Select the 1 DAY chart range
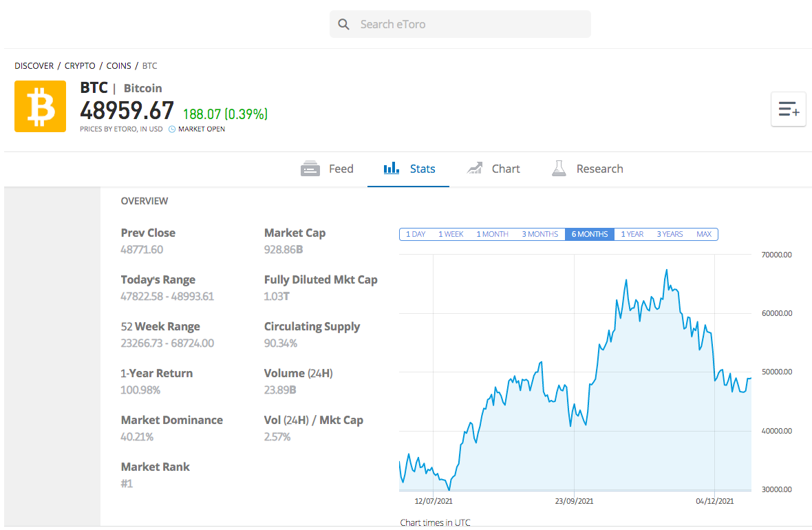 click(x=416, y=234)
